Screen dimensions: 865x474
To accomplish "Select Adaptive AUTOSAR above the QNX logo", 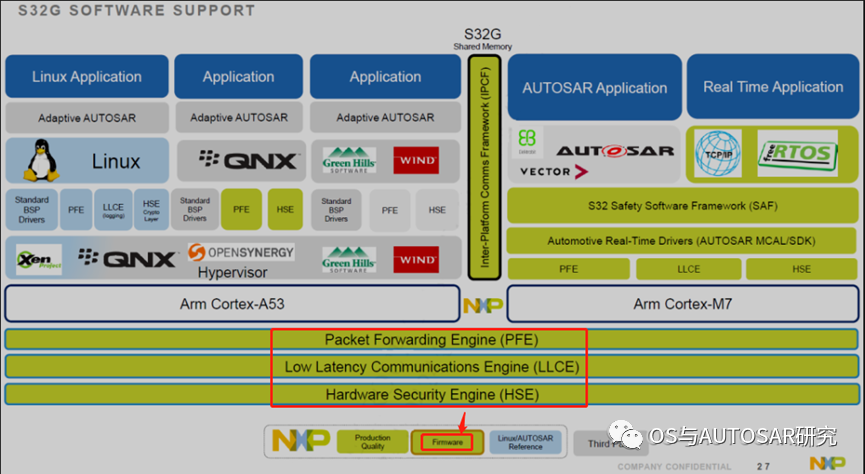I will click(x=239, y=117).
